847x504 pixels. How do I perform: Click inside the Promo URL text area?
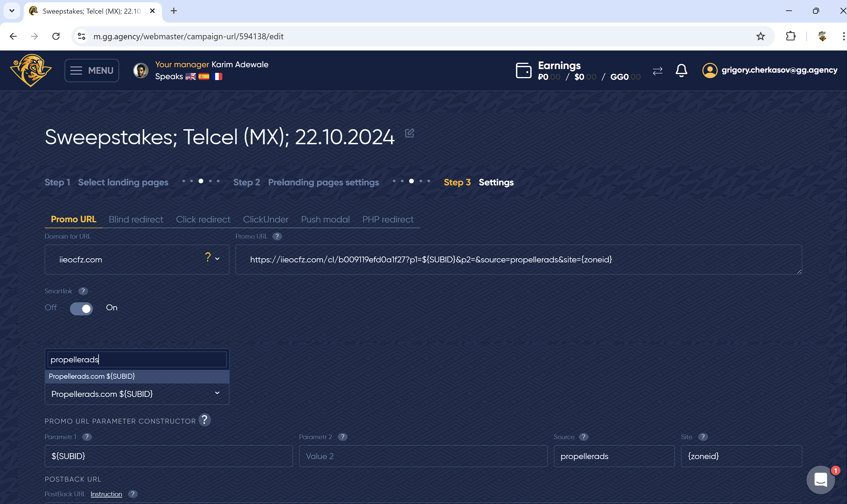point(519,259)
